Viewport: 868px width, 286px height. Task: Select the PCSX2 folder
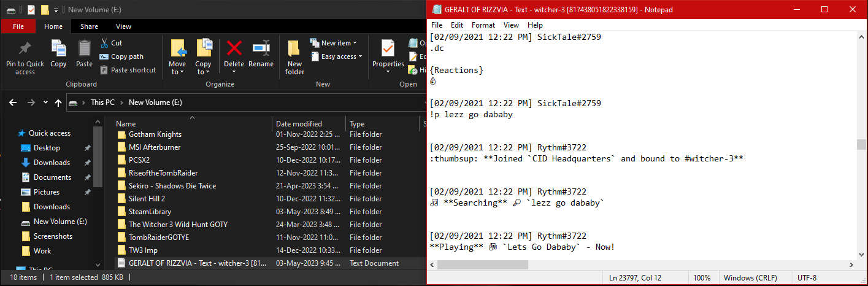pyautogui.click(x=140, y=160)
